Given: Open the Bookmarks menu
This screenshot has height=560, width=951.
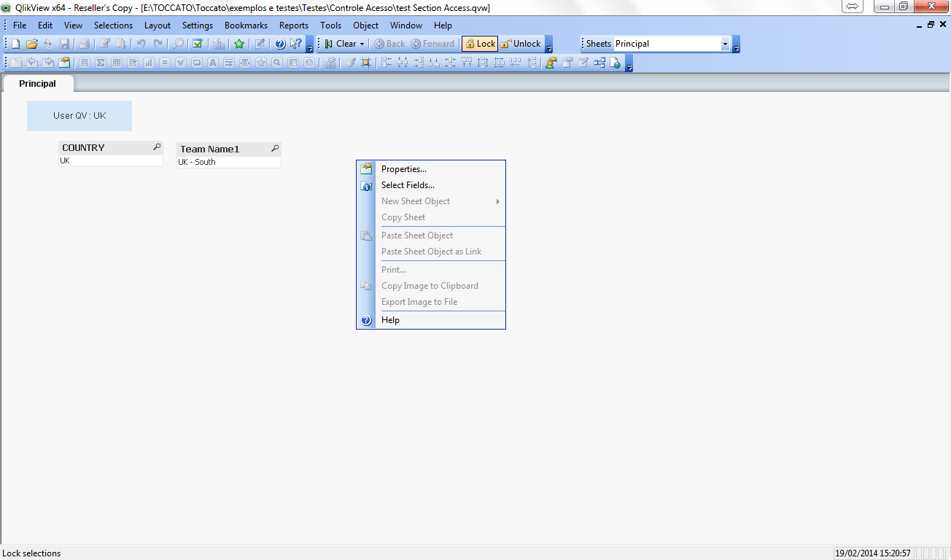Looking at the screenshot, I should tap(247, 25).
